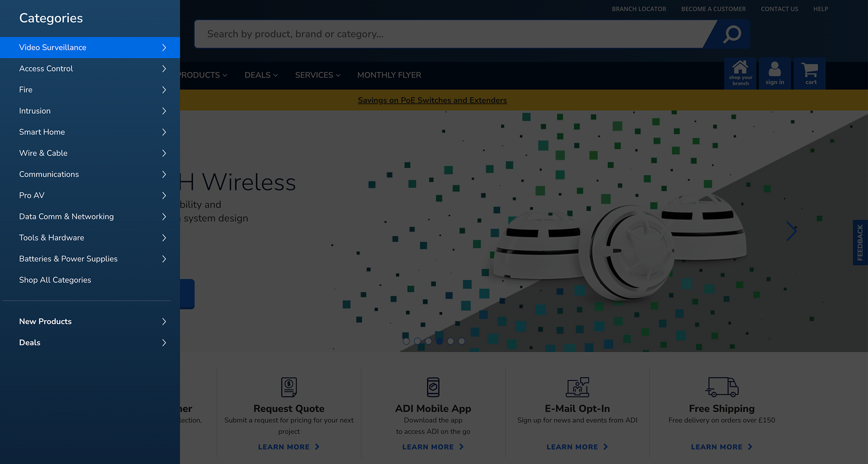Select Data Comm & Networking label
The height and width of the screenshot is (464, 868).
[66, 217]
